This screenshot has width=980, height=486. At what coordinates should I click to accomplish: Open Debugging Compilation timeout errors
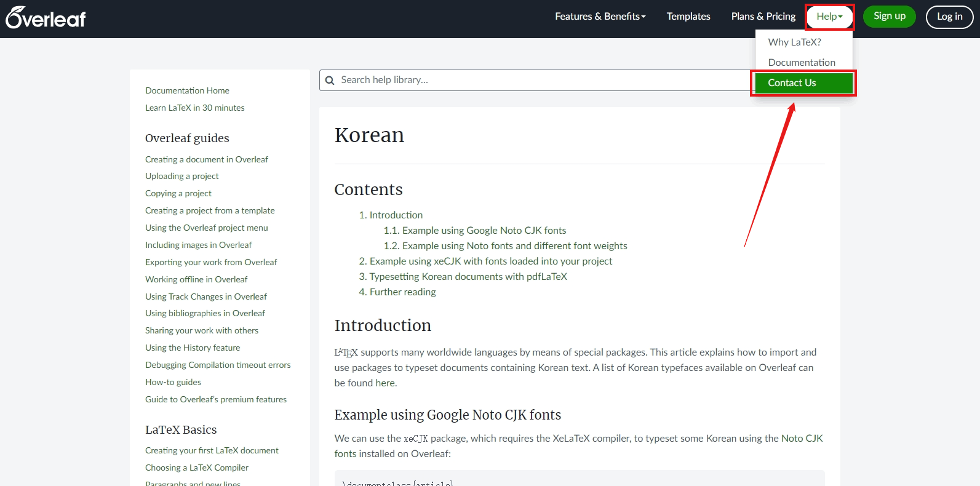pos(218,365)
